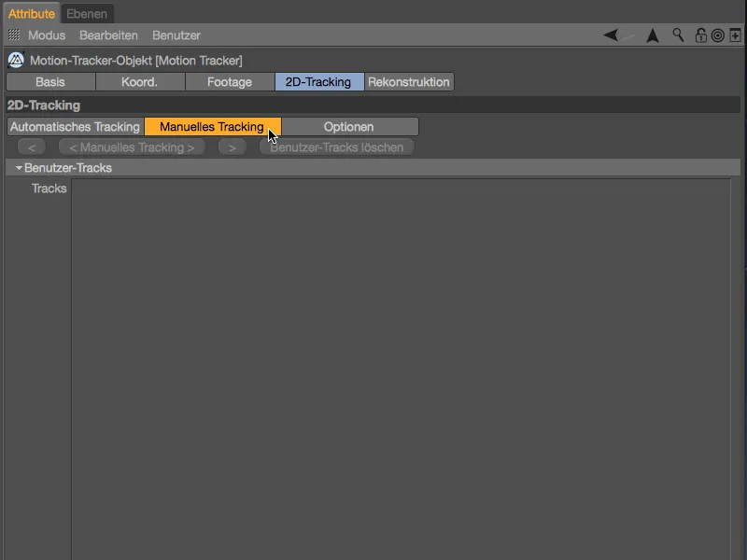The width and height of the screenshot is (747, 560).
Task: Open the attribute manager mode grid icon
Action: tap(13, 35)
